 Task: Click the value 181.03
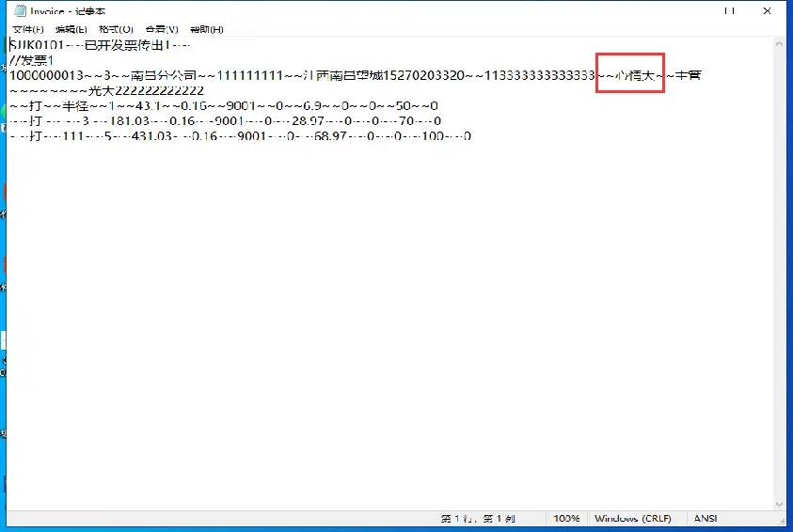click(x=130, y=120)
